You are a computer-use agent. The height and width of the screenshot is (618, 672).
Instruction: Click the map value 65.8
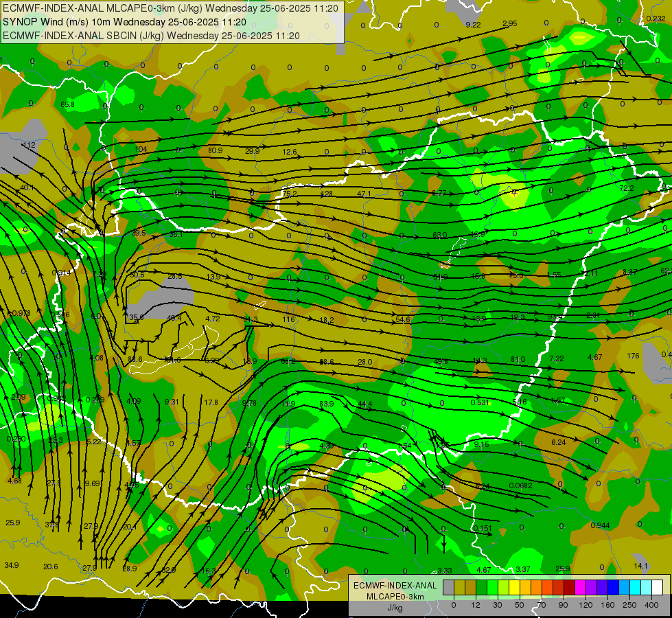point(67,104)
